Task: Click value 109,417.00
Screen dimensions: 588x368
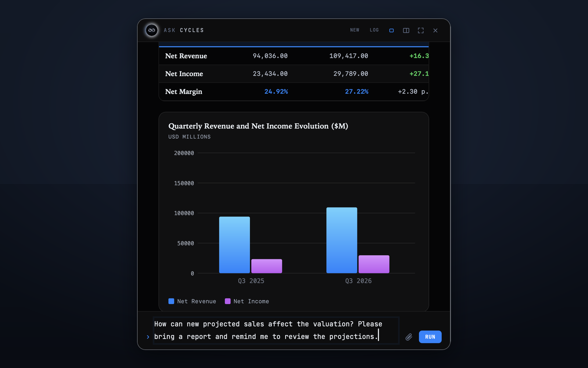Action: click(x=349, y=56)
